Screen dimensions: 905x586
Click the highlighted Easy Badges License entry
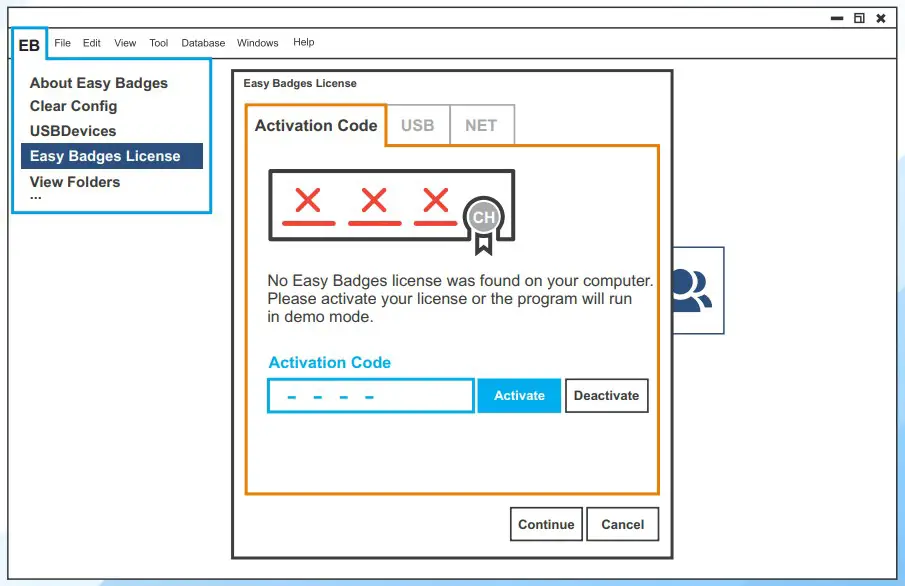pos(112,156)
